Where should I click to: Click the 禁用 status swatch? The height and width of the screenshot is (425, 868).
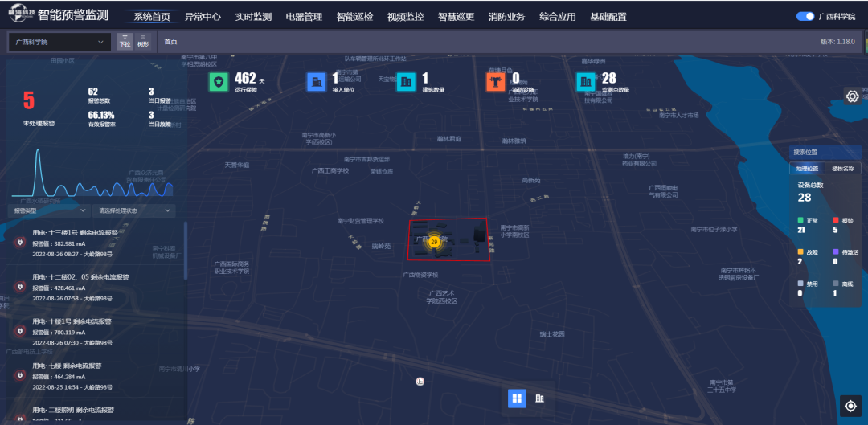800,284
